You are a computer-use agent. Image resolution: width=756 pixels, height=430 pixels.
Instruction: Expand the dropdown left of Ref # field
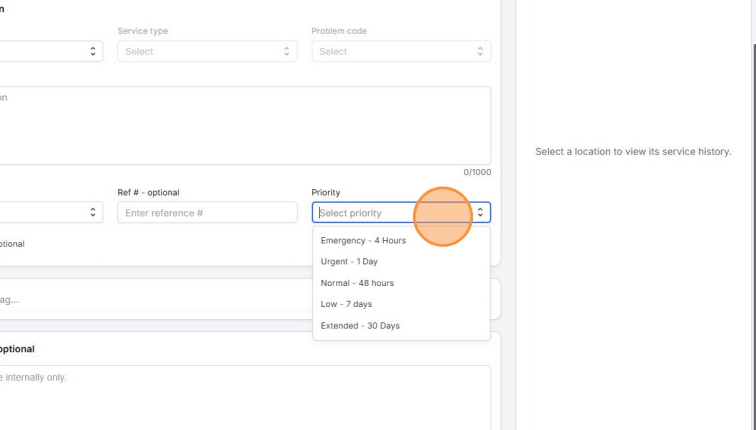point(50,212)
